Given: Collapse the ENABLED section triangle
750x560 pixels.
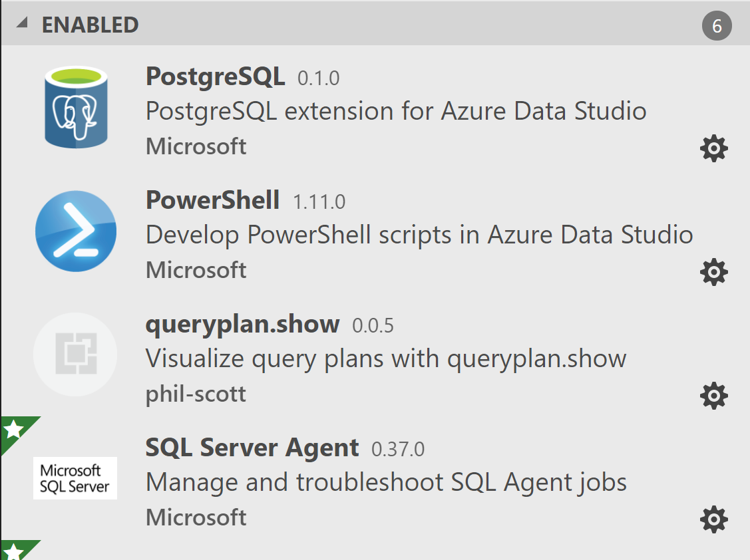Looking at the screenshot, I should [23, 24].
